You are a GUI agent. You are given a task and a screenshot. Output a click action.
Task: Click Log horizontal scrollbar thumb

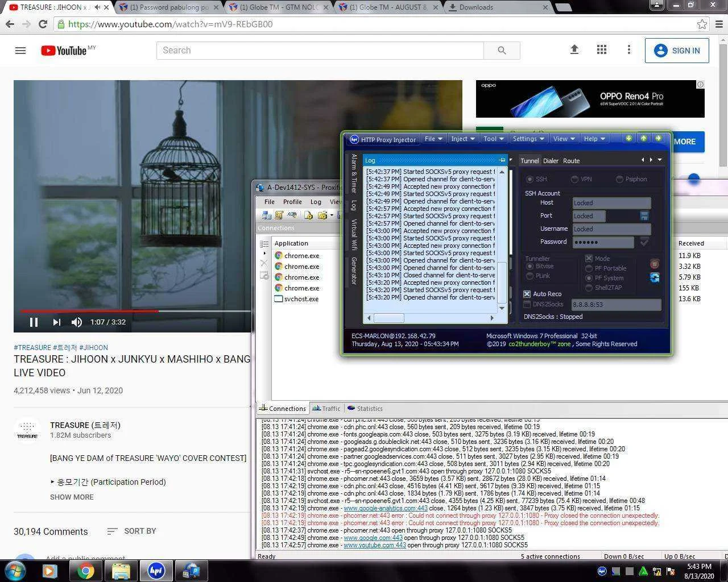tap(388, 318)
